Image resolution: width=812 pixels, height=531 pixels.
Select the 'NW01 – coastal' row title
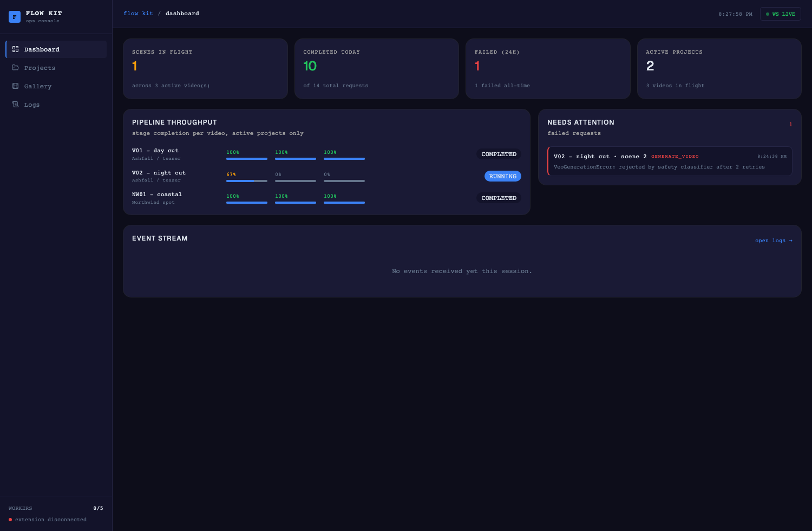157,195
